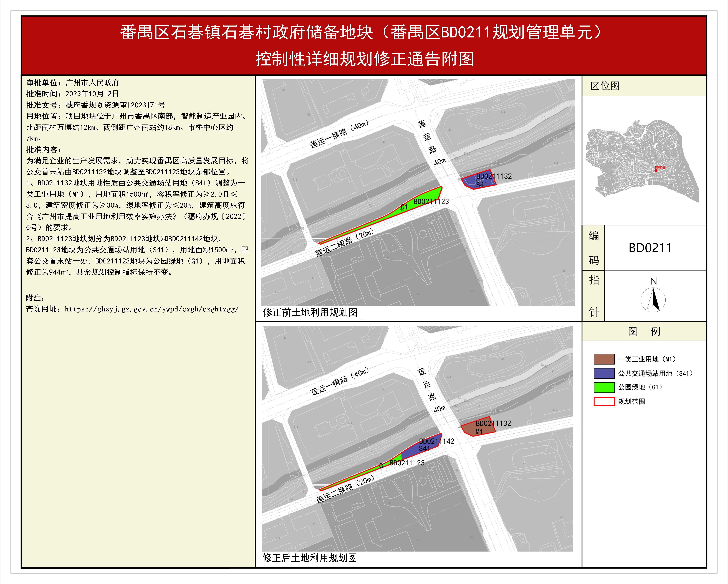Image resolution: width=728 pixels, height=584 pixels.
Task: Click the north arrow compass icon
Action: click(x=653, y=299)
